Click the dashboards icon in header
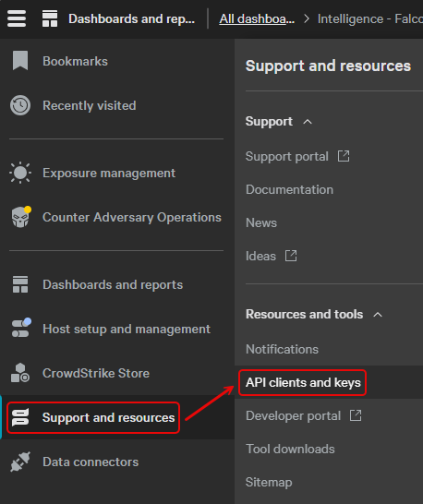423x504 pixels. coord(50,18)
